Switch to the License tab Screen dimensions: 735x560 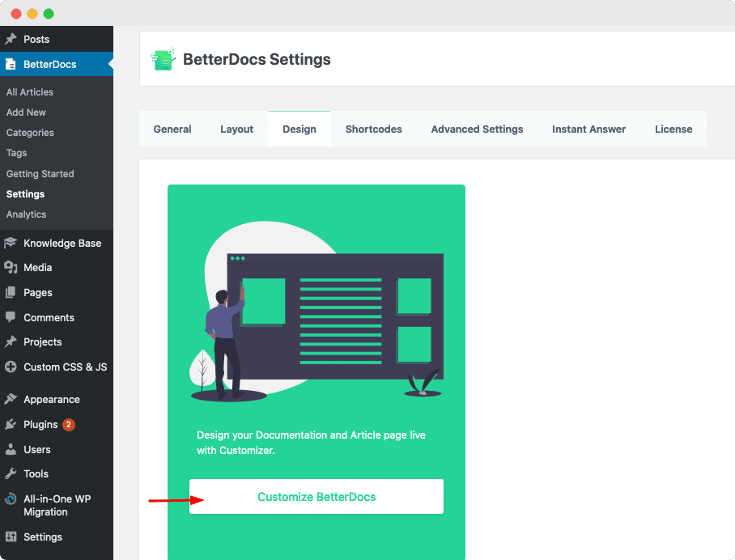pyautogui.click(x=673, y=129)
